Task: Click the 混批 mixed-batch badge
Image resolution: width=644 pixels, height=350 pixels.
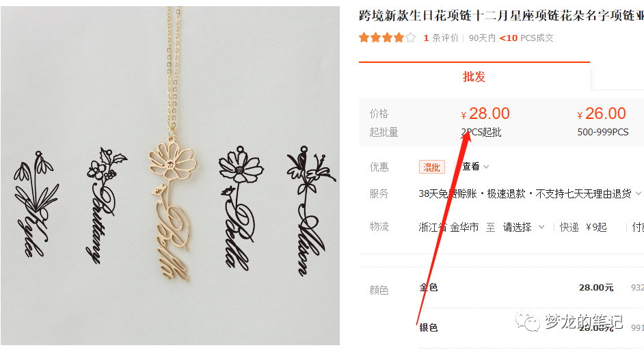Action: click(x=431, y=167)
